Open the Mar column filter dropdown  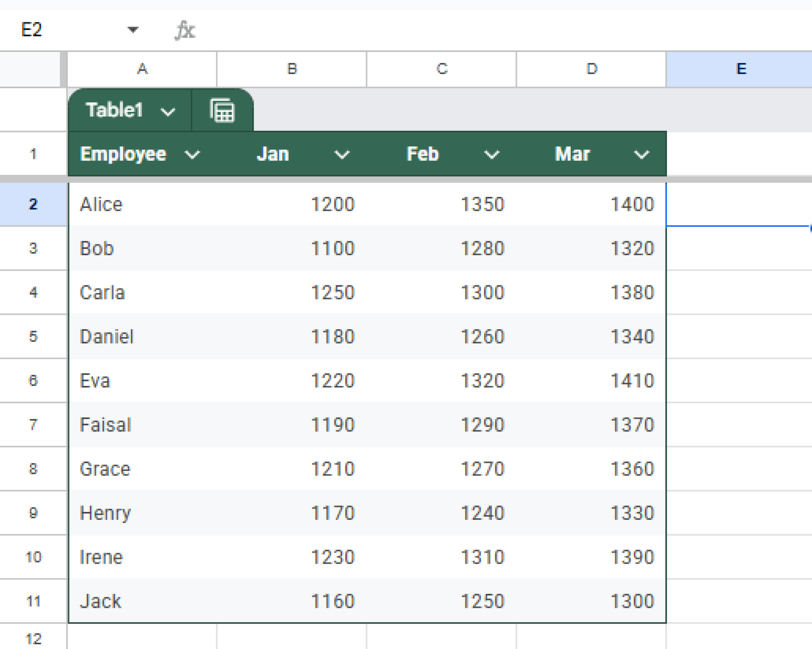tap(642, 155)
